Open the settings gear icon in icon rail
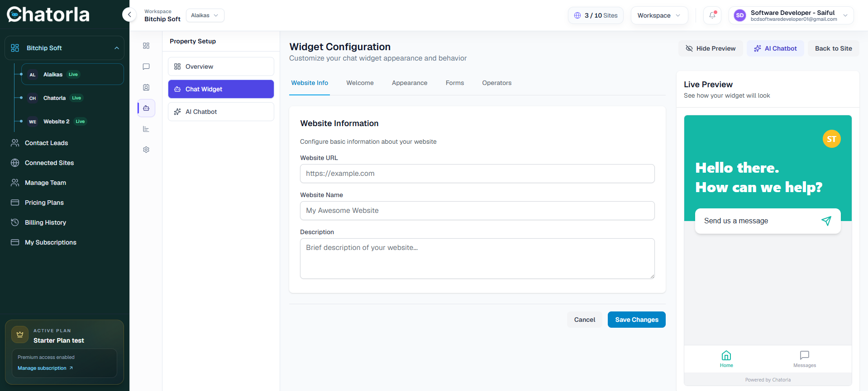 pos(146,150)
